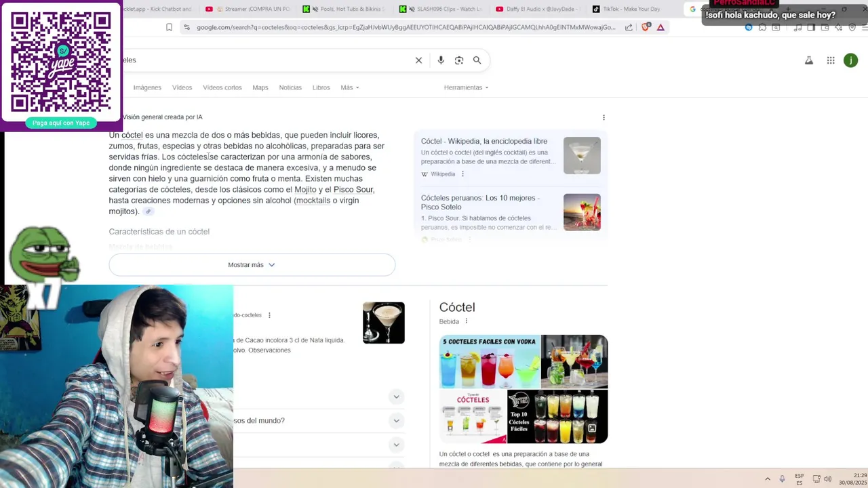
Task: Click the browser address bar URL
Action: coord(406,27)
